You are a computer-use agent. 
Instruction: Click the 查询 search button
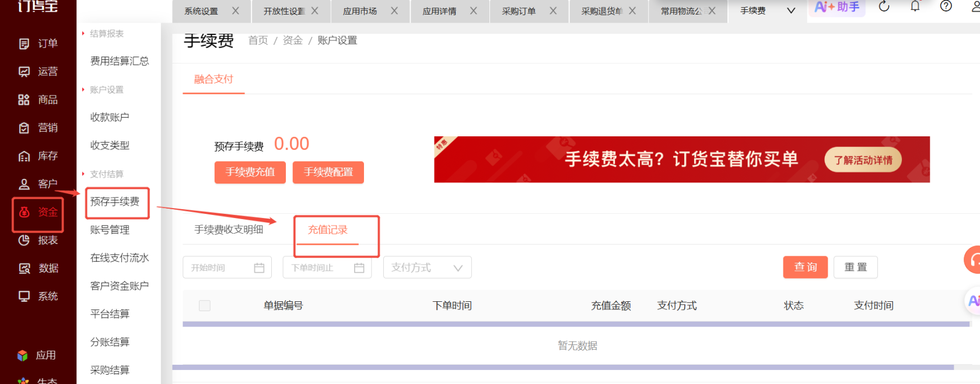(806, 267)
